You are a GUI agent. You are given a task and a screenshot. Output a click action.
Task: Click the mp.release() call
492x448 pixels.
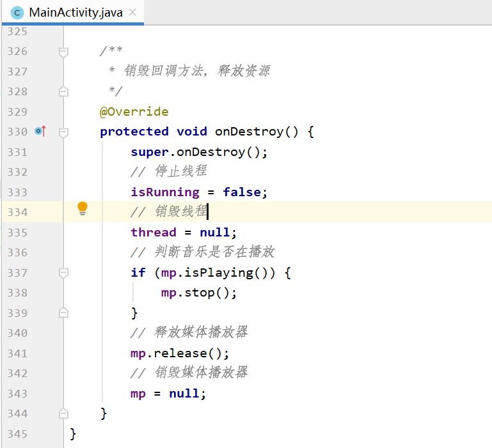pos(180,353)
